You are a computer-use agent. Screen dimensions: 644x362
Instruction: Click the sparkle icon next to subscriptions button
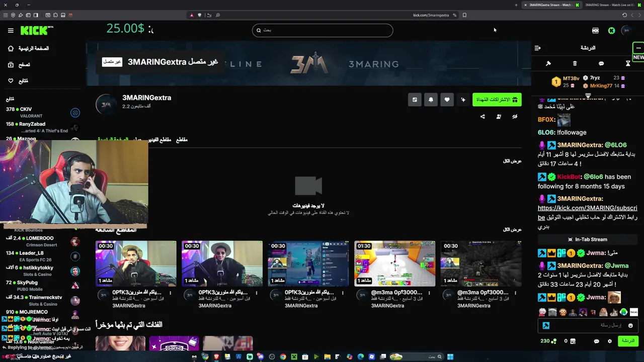(463, 100)
